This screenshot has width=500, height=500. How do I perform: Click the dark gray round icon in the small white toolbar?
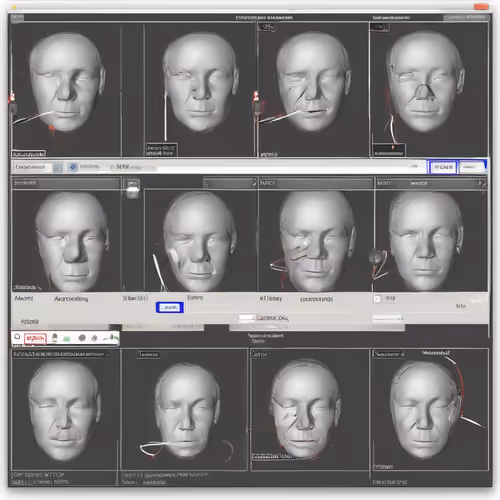point(82,338)
